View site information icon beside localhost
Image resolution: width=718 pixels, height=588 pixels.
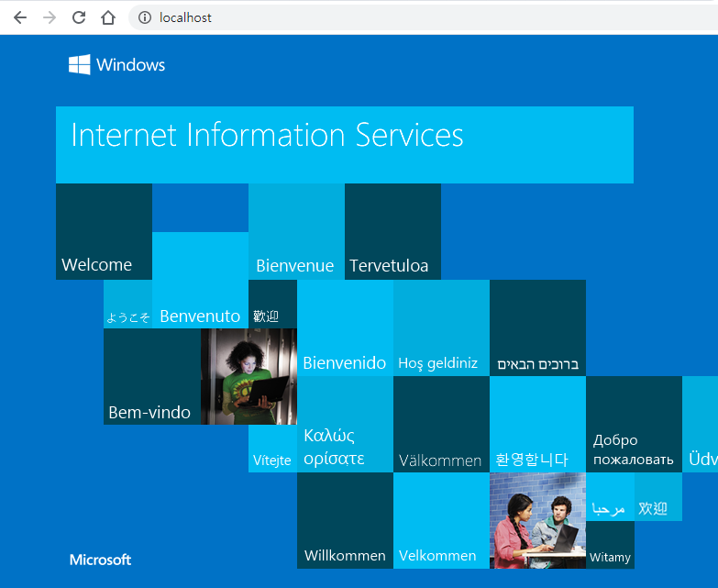tap(145, 17)
